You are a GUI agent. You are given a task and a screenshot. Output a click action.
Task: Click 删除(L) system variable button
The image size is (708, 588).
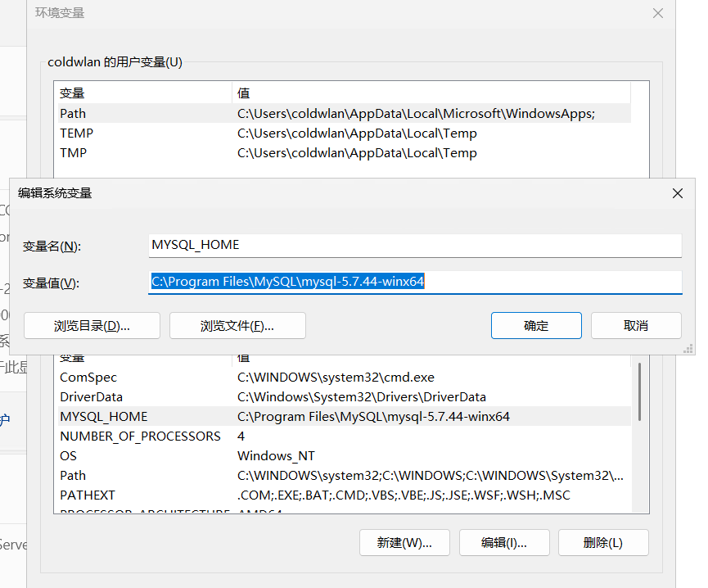point(603,542)
